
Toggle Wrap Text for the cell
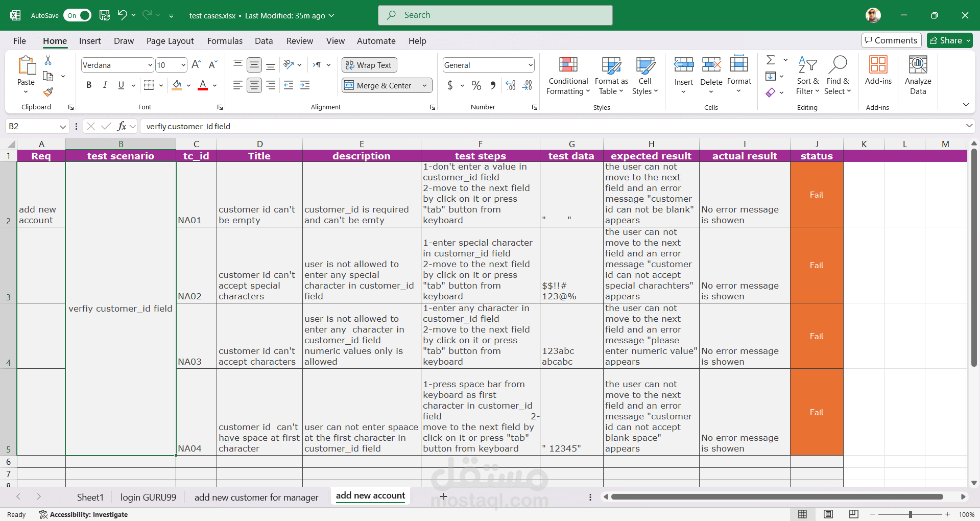coord(369,65)
